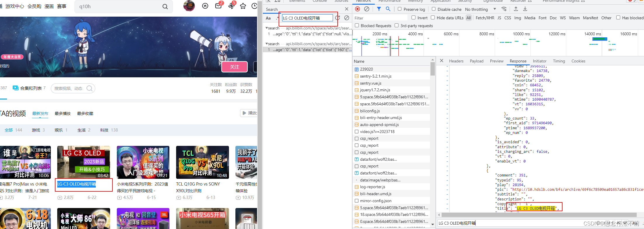
Task: Open the dynamics fan icon with badge 5
Action: [231, 6]
